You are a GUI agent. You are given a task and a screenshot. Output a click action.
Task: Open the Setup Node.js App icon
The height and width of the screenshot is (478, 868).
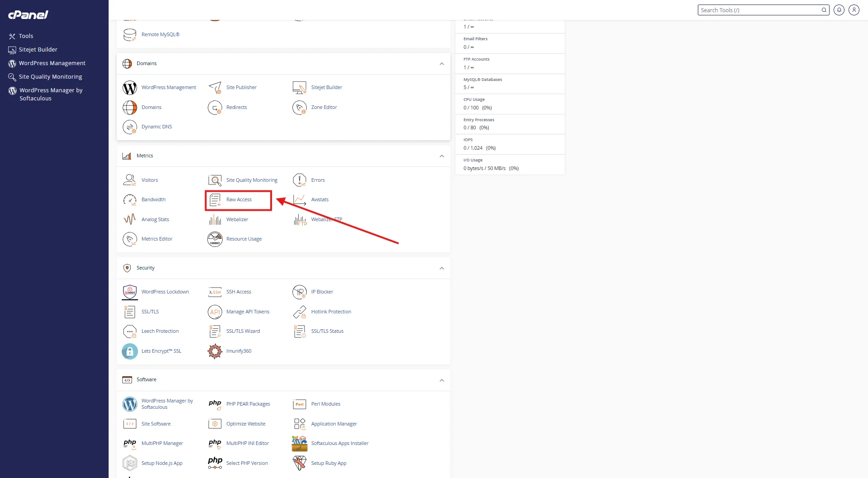point(130,463)
